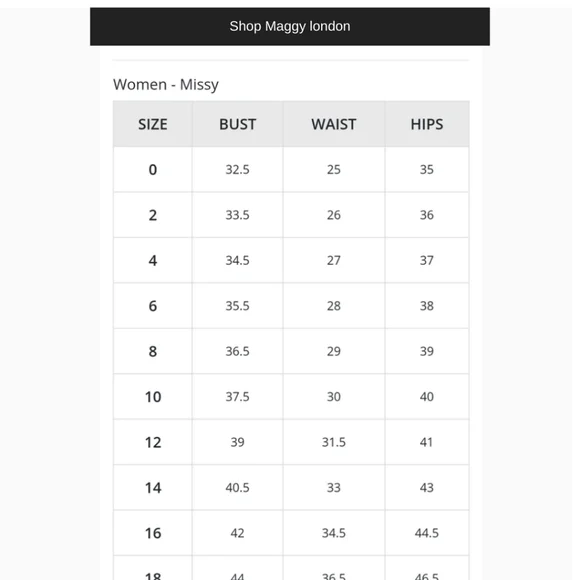Click waist value 31.5 cell
The width and height of the screenshot is (580, 580).
pyautogui.click(x=334, y=442)
